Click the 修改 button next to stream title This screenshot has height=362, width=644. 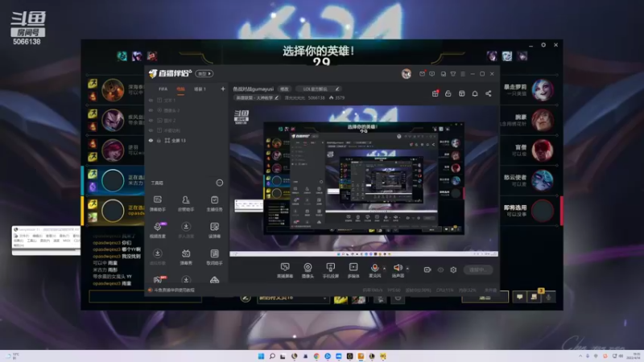(284, 89)
